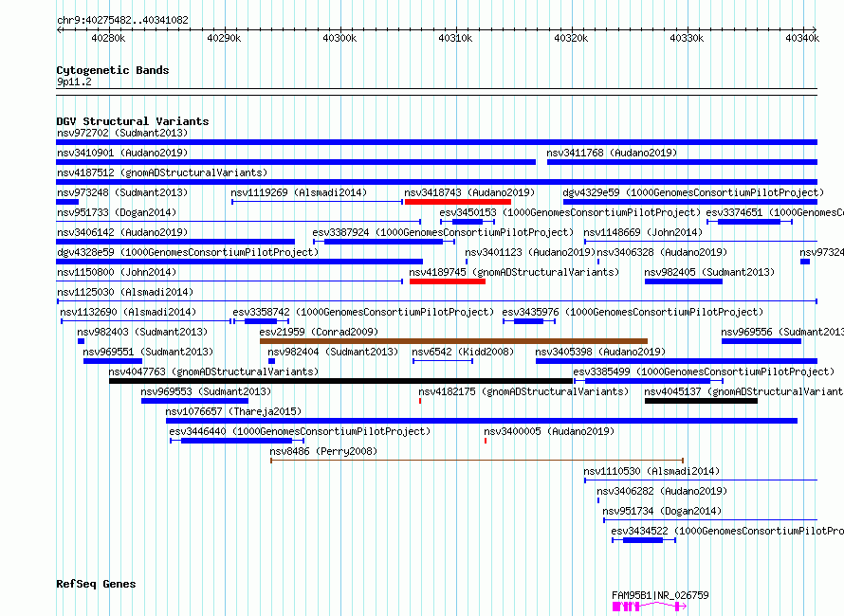Click the 40320k ruler position
The image size is (844, 616).
[x=571, y=38]
